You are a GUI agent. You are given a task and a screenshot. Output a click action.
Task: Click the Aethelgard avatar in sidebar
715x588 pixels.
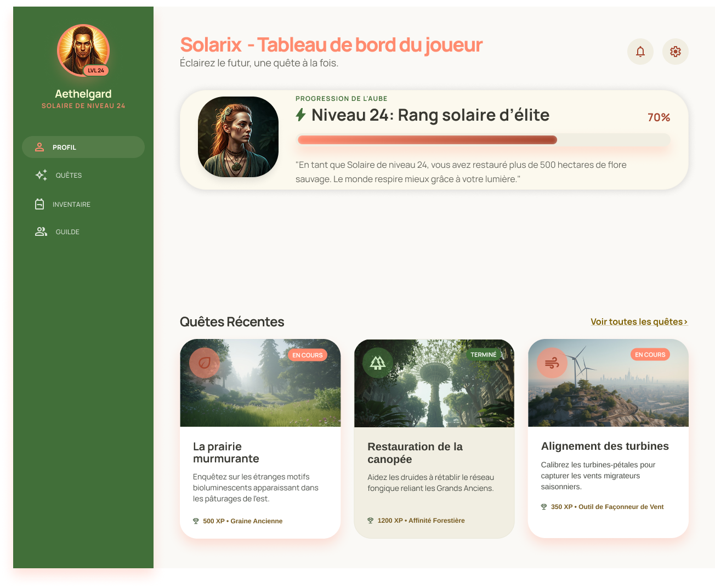point(83,49)
